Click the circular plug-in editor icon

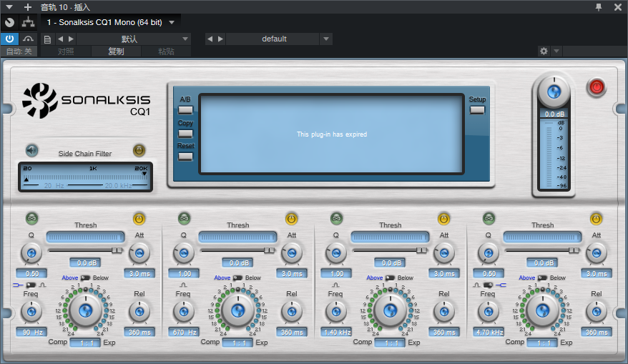click(x=9, y=22)
